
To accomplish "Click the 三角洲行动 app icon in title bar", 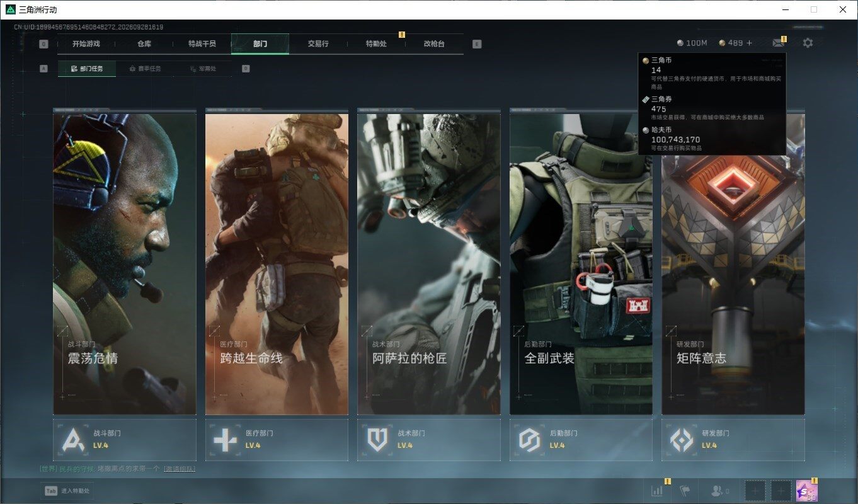I will [10, 9].
